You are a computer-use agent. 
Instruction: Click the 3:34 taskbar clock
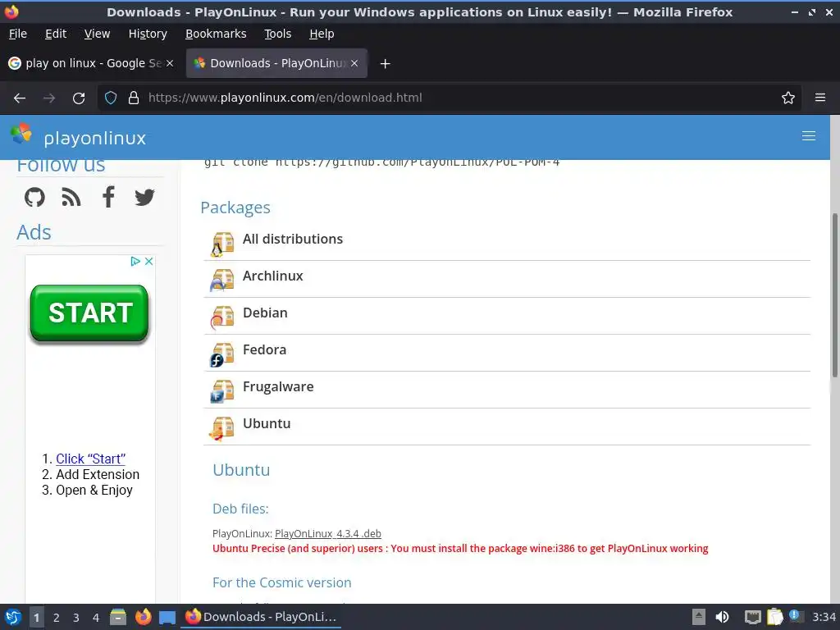click(824, 617)
